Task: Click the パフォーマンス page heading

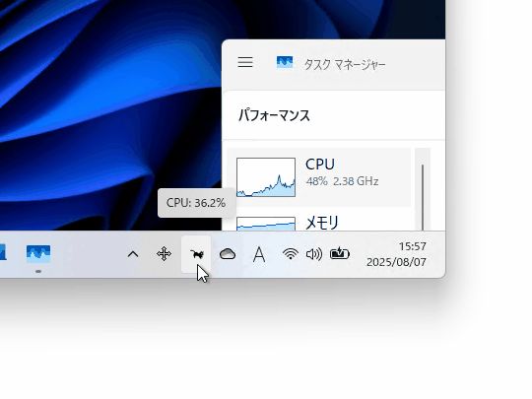Action: pyautogui.click(x=274, y=115)
